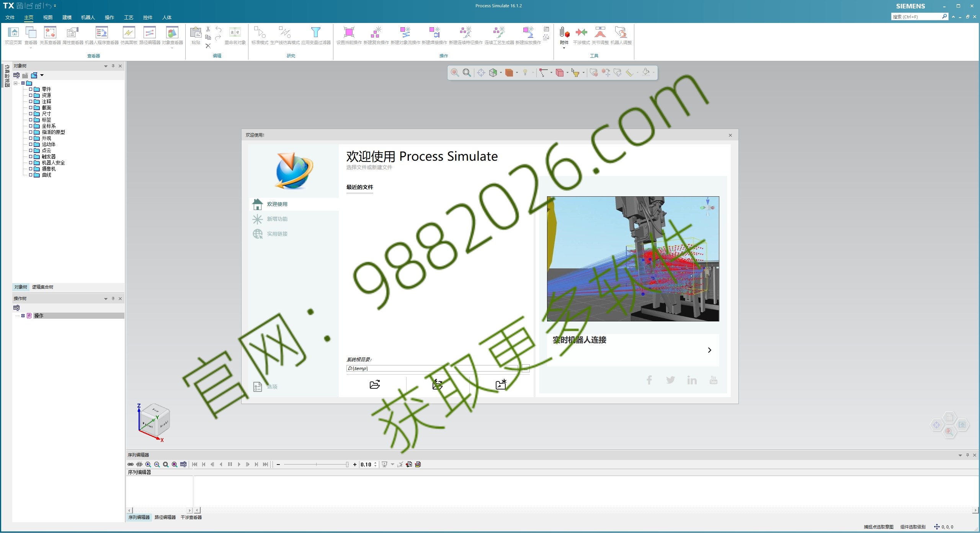Viewport: 980px width, 533px height.
Task: Click the robot simulation preview thumbnail
Action: pos(633,259)
